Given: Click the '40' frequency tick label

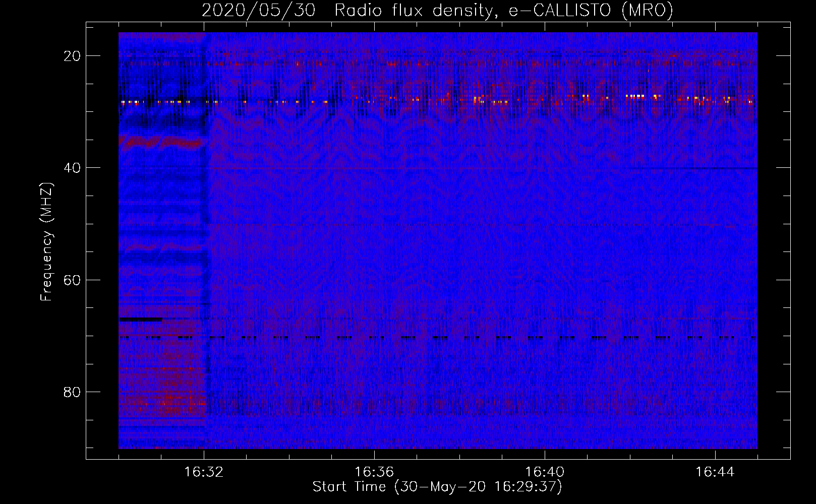Looking at the screenshot, I should [72, 168].
